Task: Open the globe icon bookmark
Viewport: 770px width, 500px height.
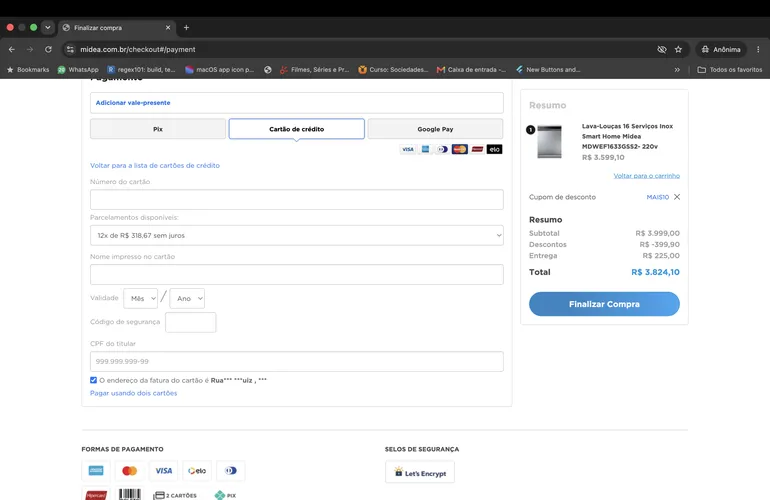Action: 268,70
